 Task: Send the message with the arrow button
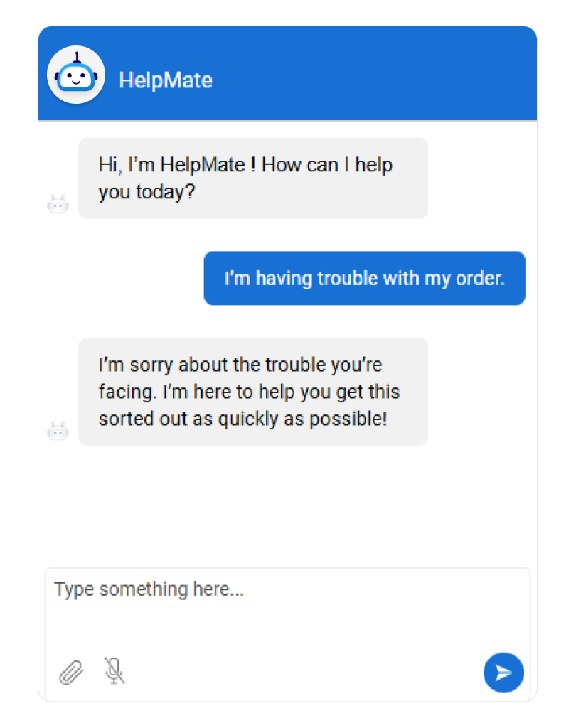pyautogui.click(x=503, y=672)
